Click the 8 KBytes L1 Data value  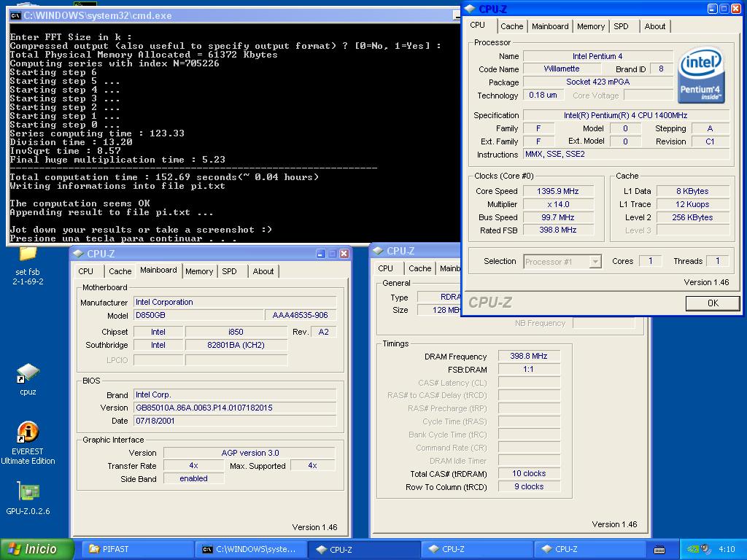click(x=692, y=191)
